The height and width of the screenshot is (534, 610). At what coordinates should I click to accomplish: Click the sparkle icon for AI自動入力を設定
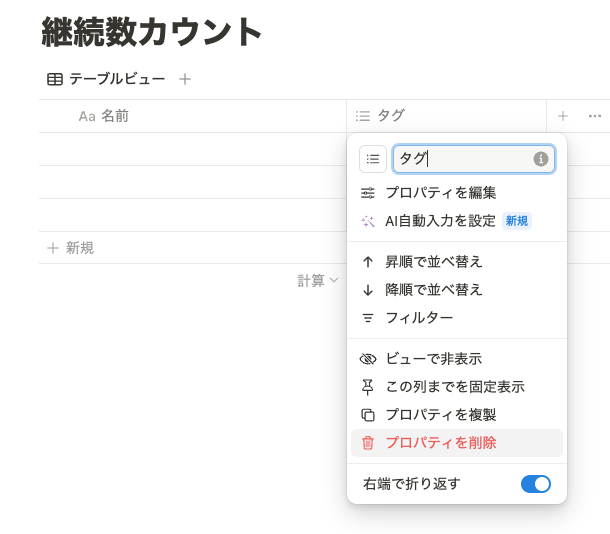pyautogui.click(x=368, y=221)
